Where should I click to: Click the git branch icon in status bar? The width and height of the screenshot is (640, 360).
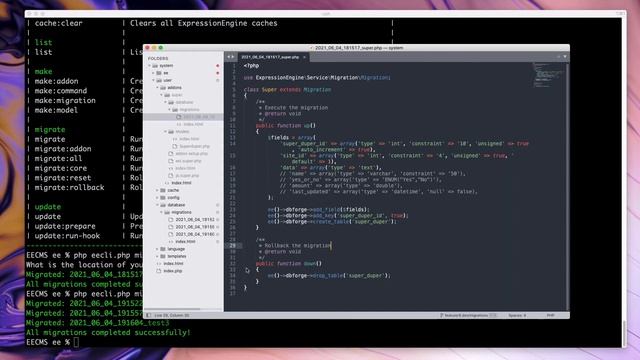[442, 316]
